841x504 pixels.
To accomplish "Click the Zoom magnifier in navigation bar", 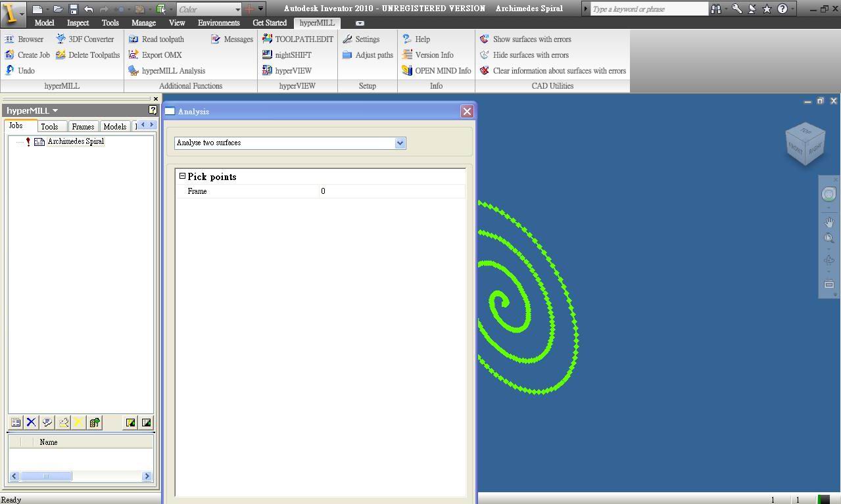I will coord(829,239).
